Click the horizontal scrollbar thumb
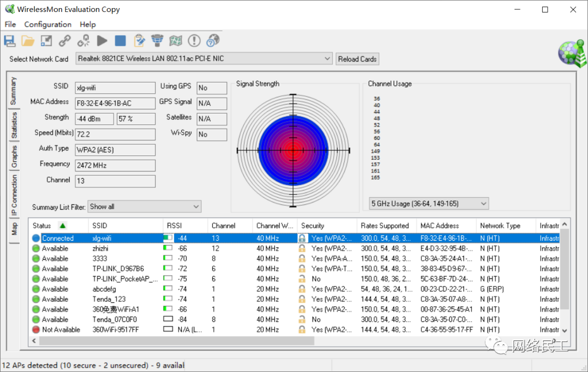Image resolution: width=588 pixels, height=372 pixels. (176, 340)
